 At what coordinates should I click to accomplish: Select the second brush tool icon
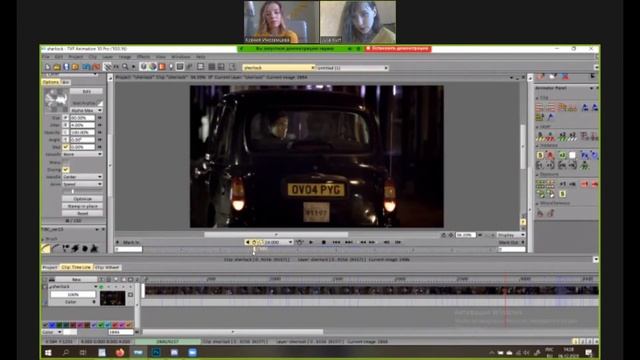56,248
